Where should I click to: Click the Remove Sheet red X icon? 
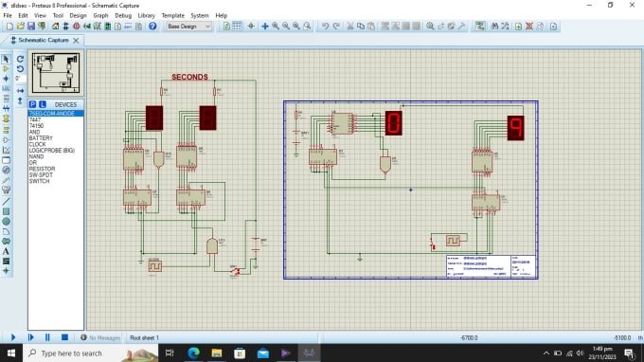(x=529, y=27)
